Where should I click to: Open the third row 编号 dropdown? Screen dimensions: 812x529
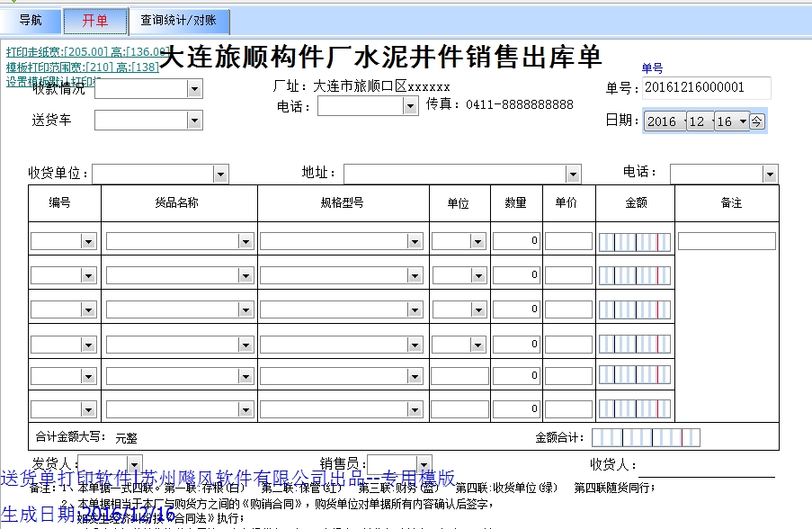tap(88, 309)
